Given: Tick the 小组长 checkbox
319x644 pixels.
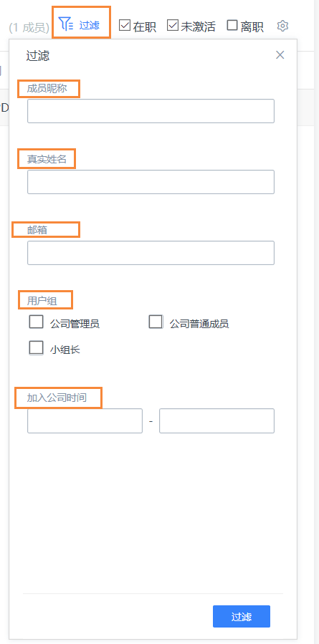Looking at the screenshot, I should tap(36, 348).
